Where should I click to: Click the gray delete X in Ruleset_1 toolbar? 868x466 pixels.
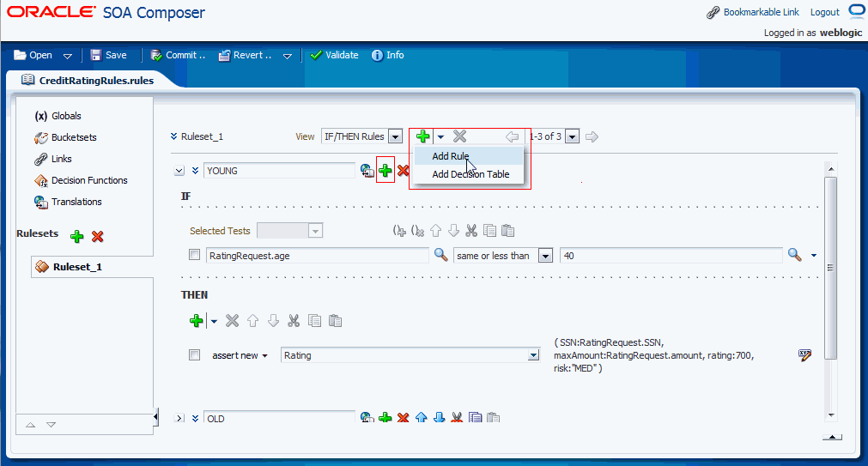point(459,136)
